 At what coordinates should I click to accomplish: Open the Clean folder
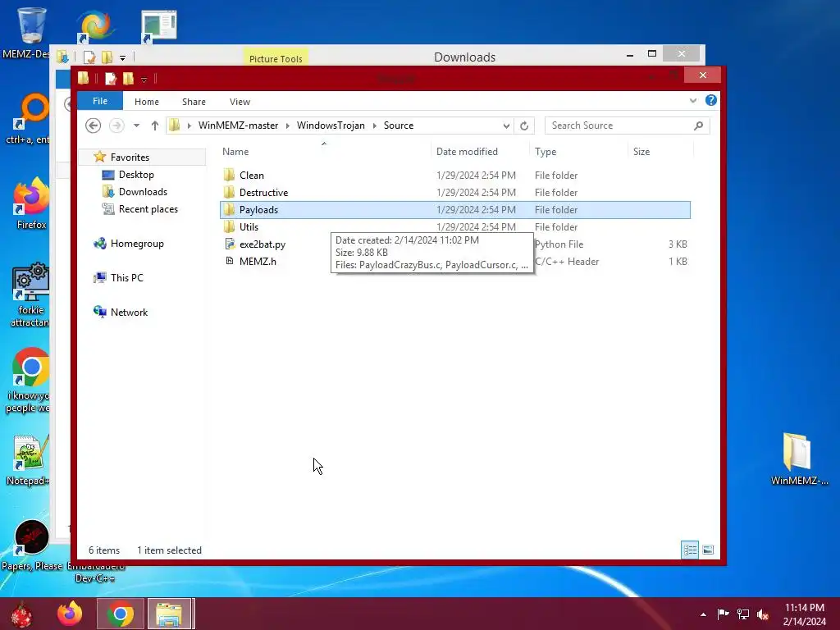251,176
